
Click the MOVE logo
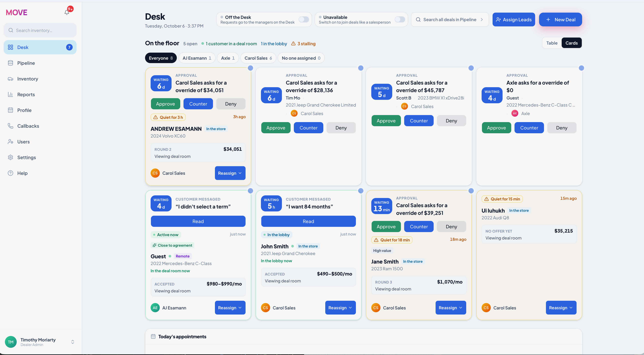tap(17, 12)
